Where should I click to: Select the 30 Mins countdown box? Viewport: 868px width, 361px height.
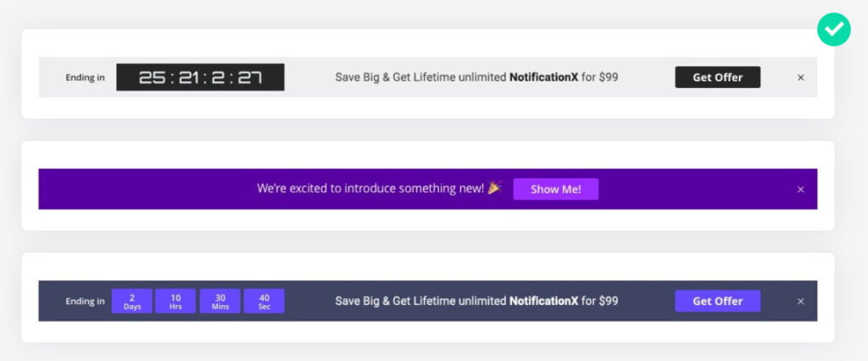point(220,301)
